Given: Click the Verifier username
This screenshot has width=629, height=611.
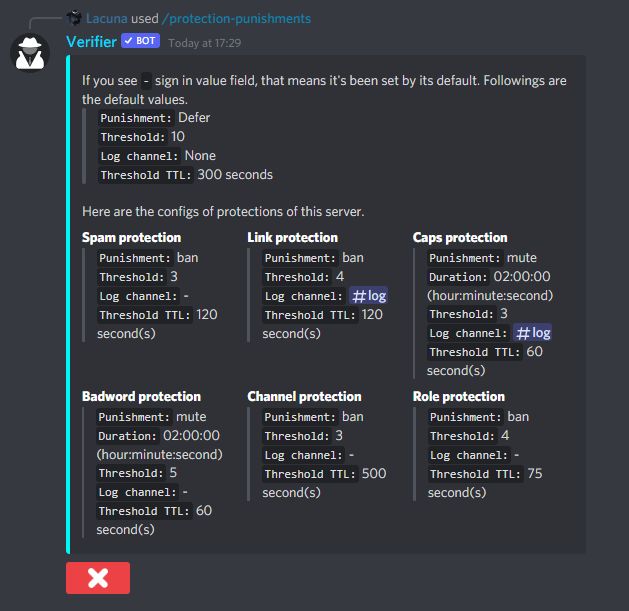Looking at the screenshot, I should point(91,42).
